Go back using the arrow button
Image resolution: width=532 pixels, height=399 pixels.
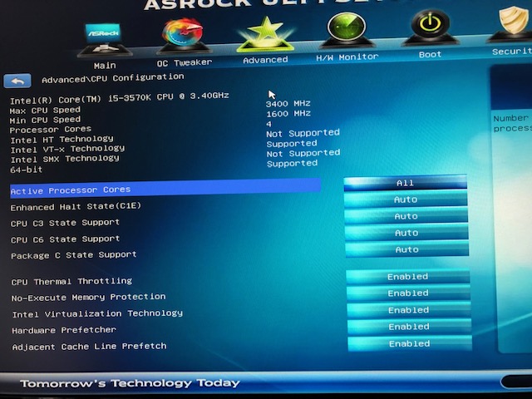17,81
